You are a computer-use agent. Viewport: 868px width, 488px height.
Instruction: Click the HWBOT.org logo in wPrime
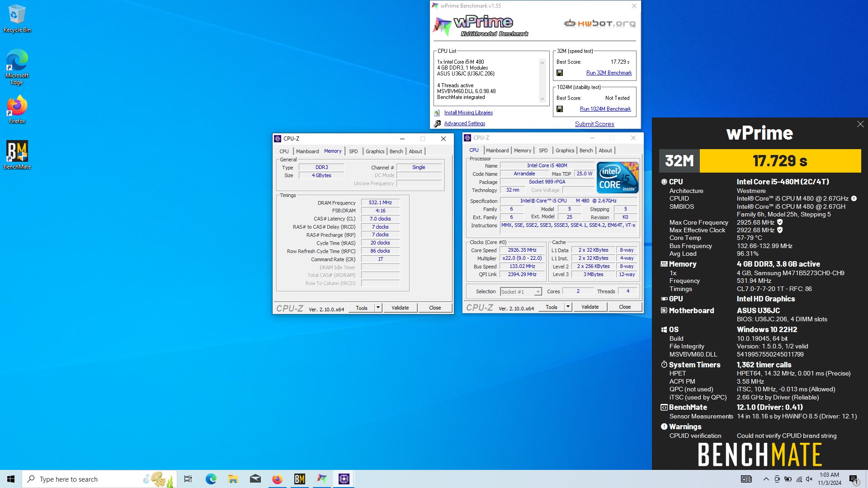point(599,23)
